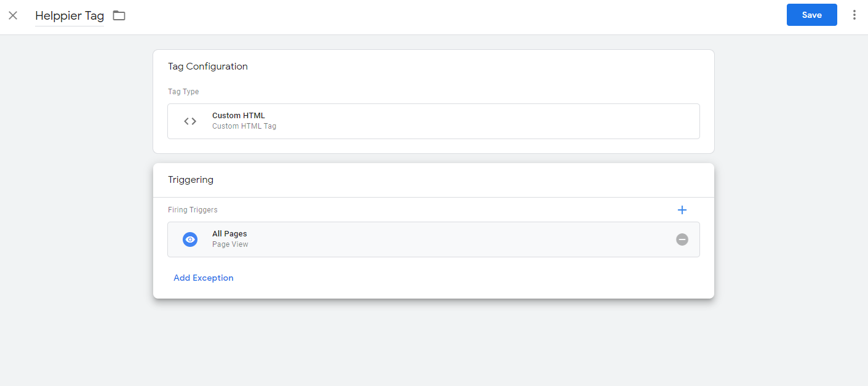
Task: Close the tag editor with the X icon
Action: (x=13, y=15)
